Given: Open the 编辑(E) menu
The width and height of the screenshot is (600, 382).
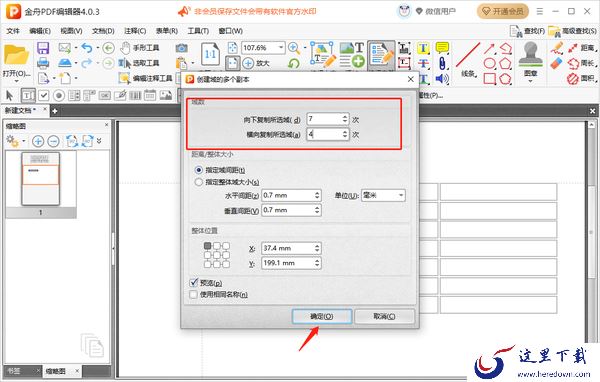Looking at the screenshot, I should pos(40,31).
